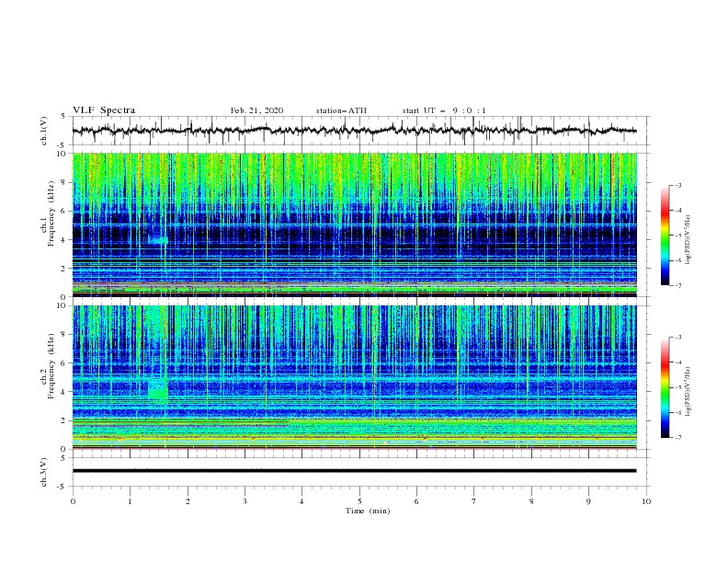The height and width of the screenshot is (563, 728).
Task: Click time axis tick label '7'
Action: (x=473, y=501)
